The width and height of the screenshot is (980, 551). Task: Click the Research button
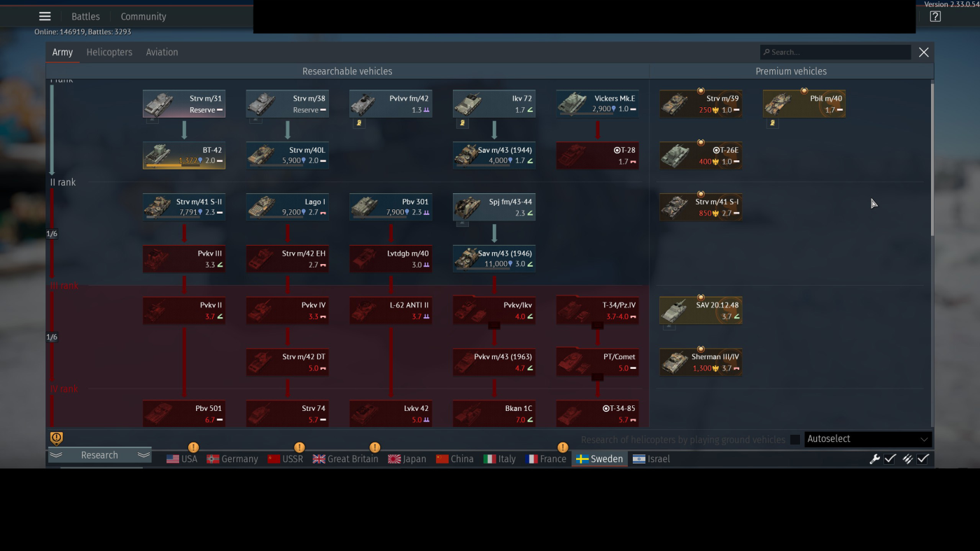pos(99,455)
